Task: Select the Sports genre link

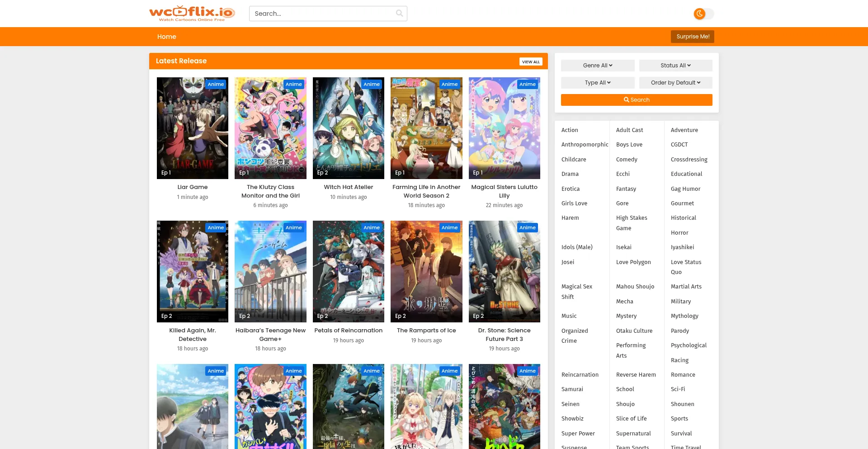Action: 679,419
